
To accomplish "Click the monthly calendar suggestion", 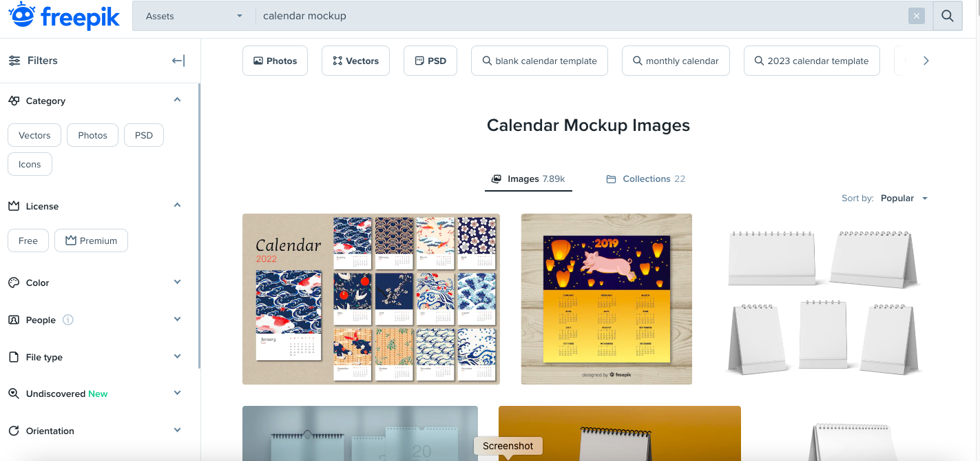I will coord(676,61).
